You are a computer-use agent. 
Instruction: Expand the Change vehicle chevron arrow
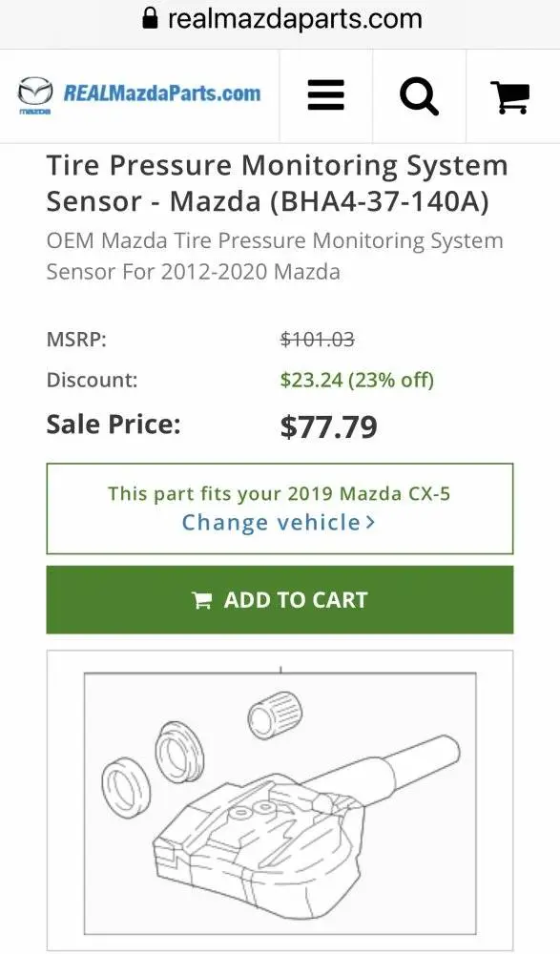pos(369,523)
